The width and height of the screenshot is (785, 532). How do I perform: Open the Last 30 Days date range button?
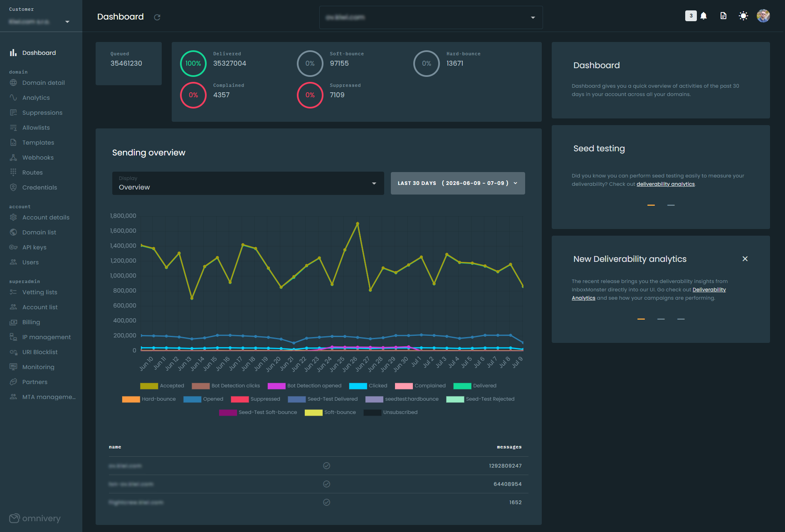pos(458,183)
